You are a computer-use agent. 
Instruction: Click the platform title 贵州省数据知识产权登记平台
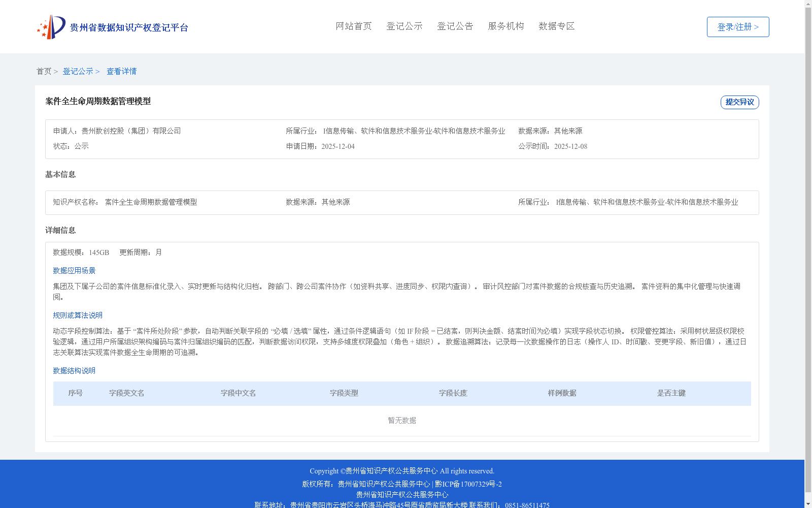[x=129, y=27]
